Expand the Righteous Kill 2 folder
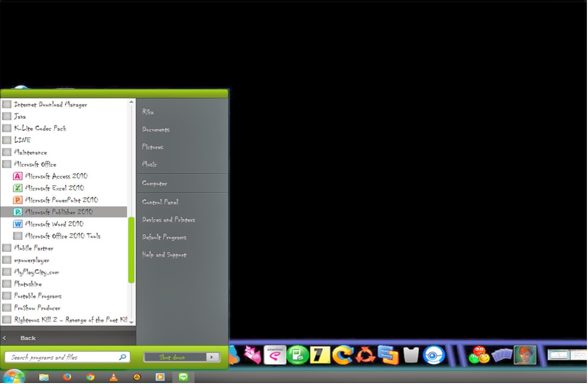This screenshot has width=588, height=384. coord(65,320)
